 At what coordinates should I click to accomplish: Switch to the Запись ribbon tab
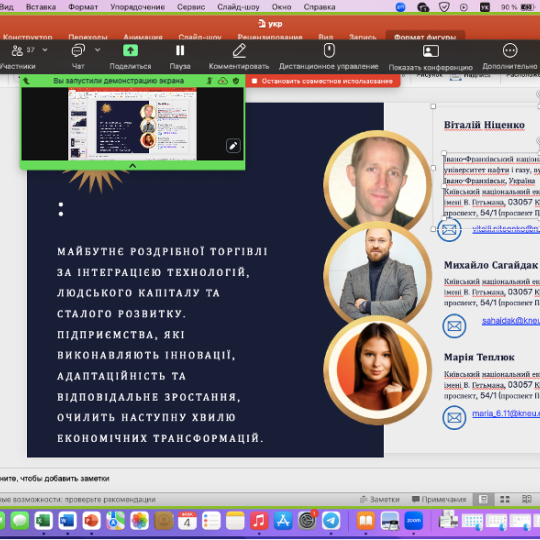point(362,37)
